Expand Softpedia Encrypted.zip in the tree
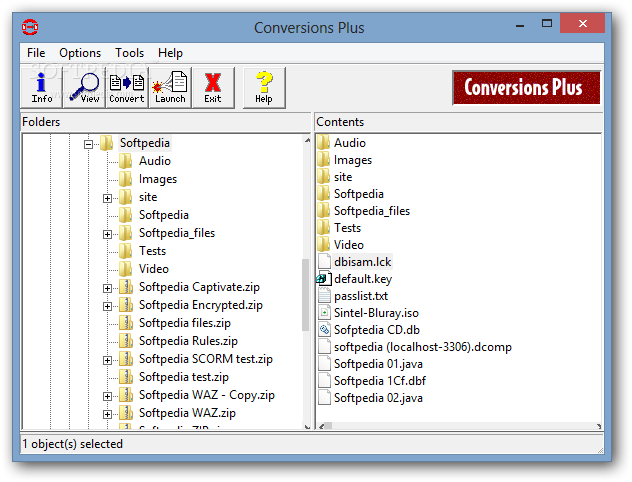This screenshot has width=632, height=482. click(107, 306)
